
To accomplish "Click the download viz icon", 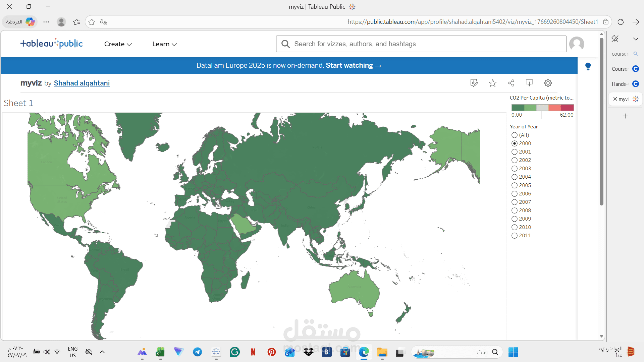I will click(x=529, y=83).
